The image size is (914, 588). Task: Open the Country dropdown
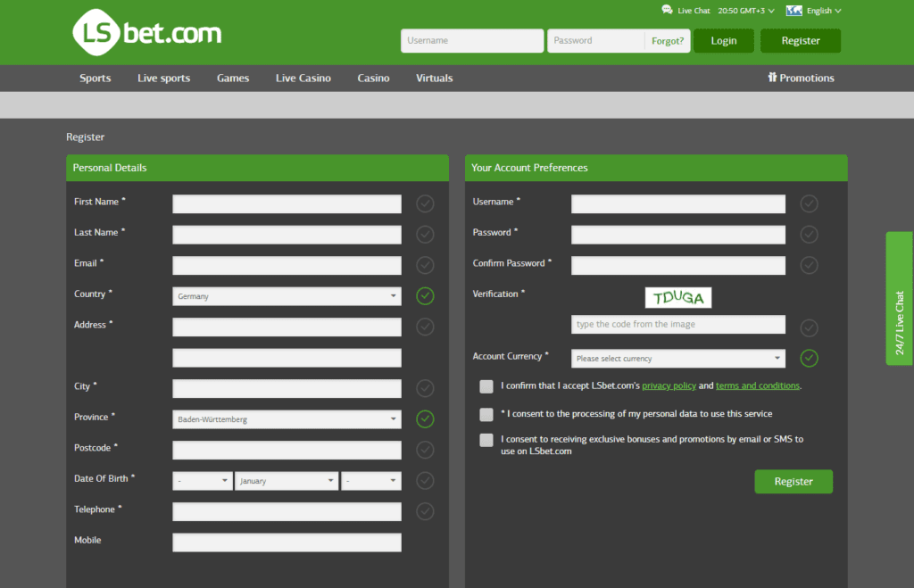(287, 296)
